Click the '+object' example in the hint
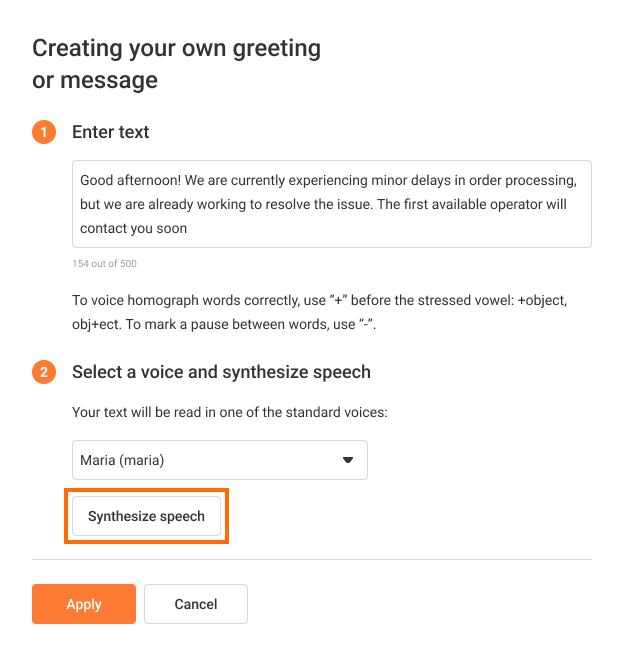The height and width of the screenshot is (656, 624). pos(541,300)
